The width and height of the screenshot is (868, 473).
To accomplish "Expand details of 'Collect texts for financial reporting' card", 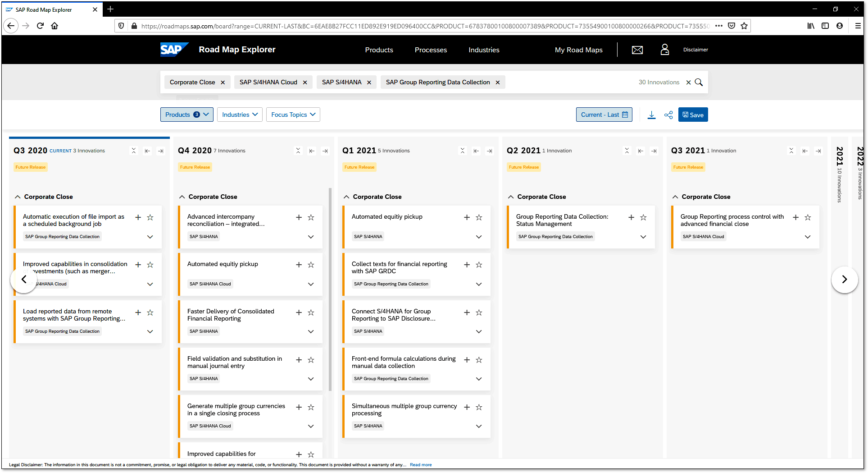I will 479,284.
